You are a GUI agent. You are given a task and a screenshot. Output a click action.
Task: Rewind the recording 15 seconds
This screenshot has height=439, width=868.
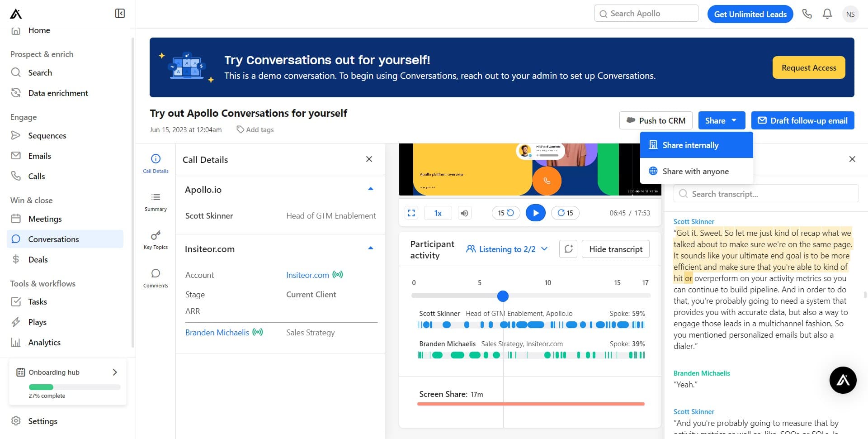(505, 213)
